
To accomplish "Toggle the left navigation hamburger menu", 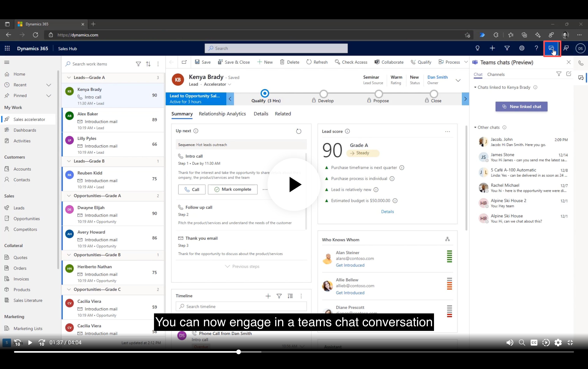I will tap(7, 62).
